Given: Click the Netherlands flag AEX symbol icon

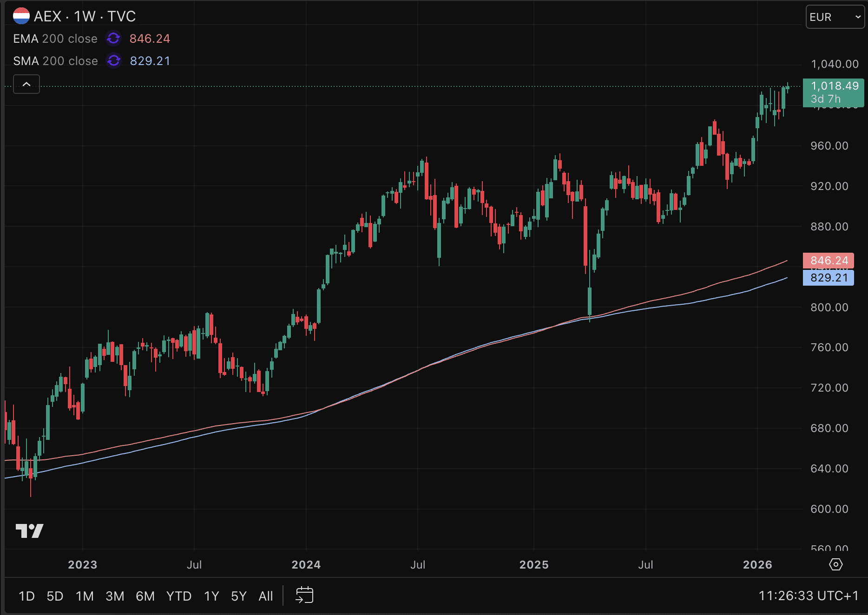Looking at the screenshot, I should (x=21, y=16).
